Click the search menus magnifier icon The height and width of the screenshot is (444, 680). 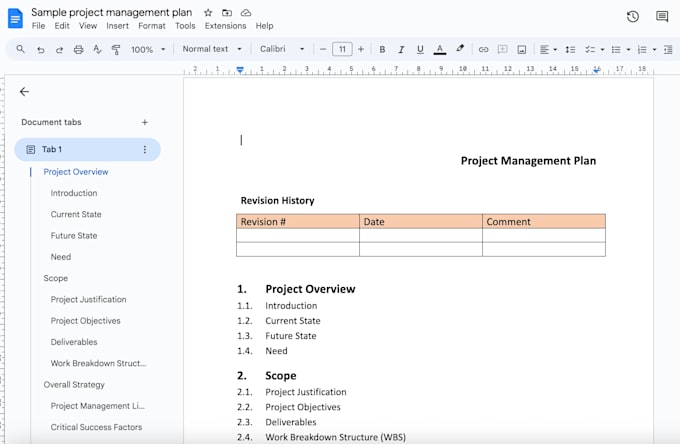point(20,49)
